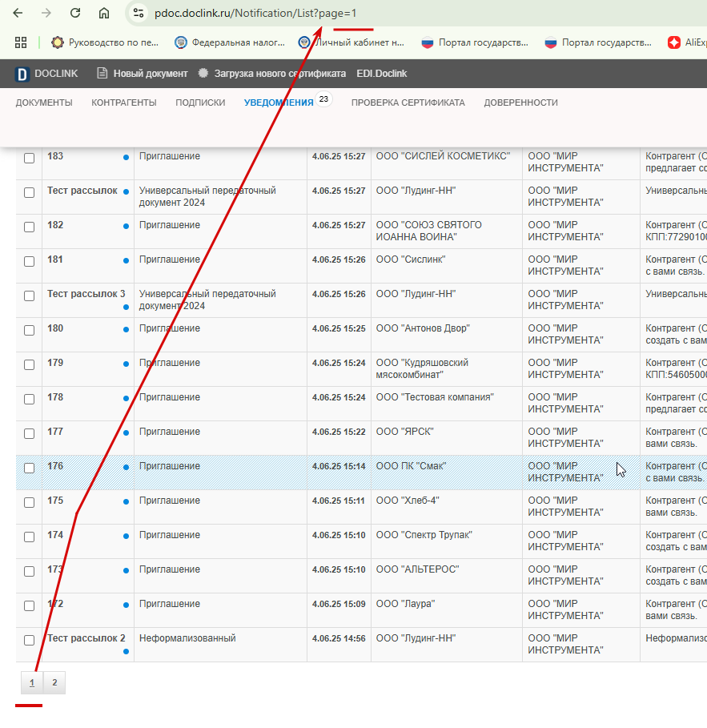Viewport: 707px width, 728px height.
Task: Click Новый документ in the top bar
Action: click(151, 74)
